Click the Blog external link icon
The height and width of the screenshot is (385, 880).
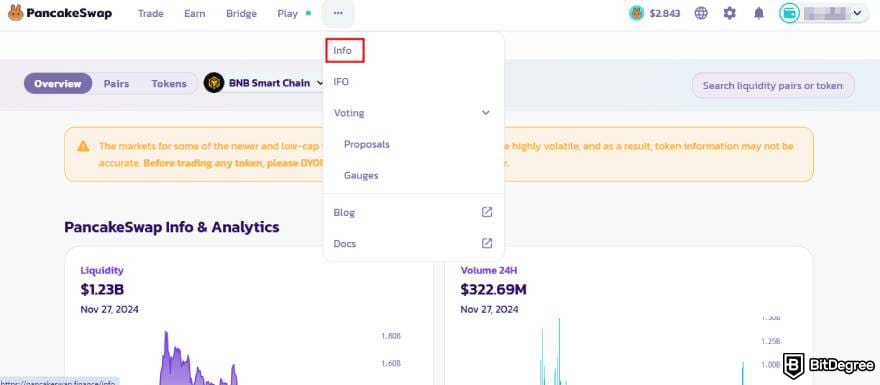[487, 212]
